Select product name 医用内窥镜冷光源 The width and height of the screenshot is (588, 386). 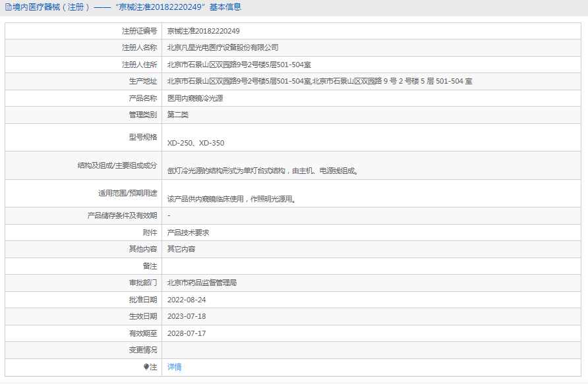(195, 98)
